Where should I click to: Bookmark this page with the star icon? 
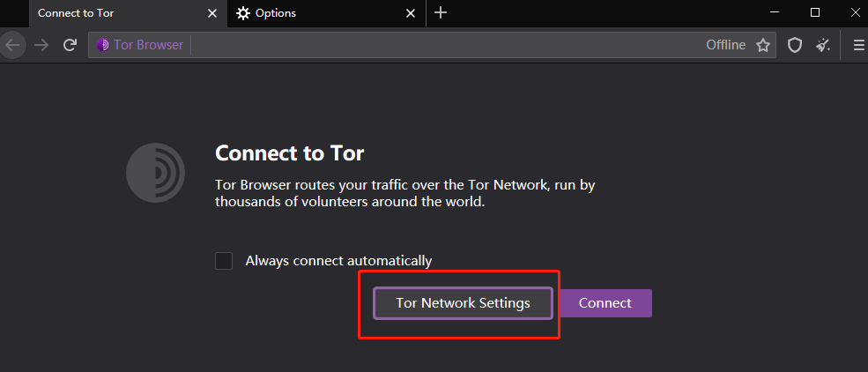(763, 45)
